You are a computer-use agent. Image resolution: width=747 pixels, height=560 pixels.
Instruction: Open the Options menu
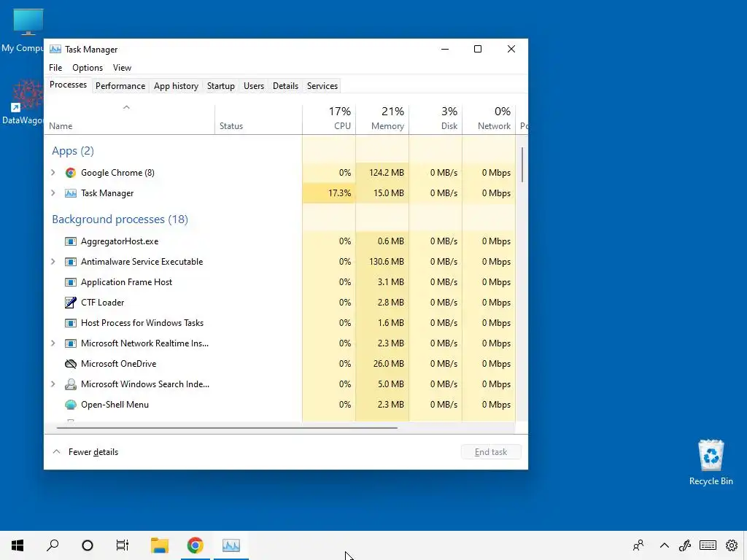[88, 68]
